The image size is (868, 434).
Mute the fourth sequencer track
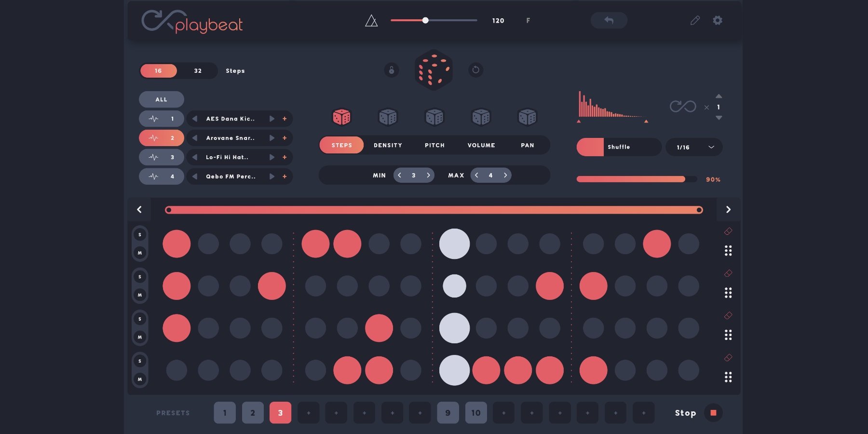pos(140,379)
